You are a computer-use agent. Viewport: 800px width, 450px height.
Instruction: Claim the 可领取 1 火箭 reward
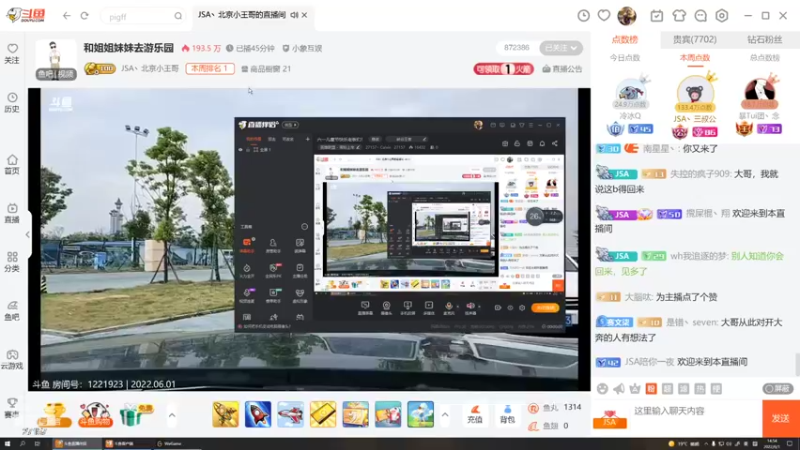(x=504, y=69)
